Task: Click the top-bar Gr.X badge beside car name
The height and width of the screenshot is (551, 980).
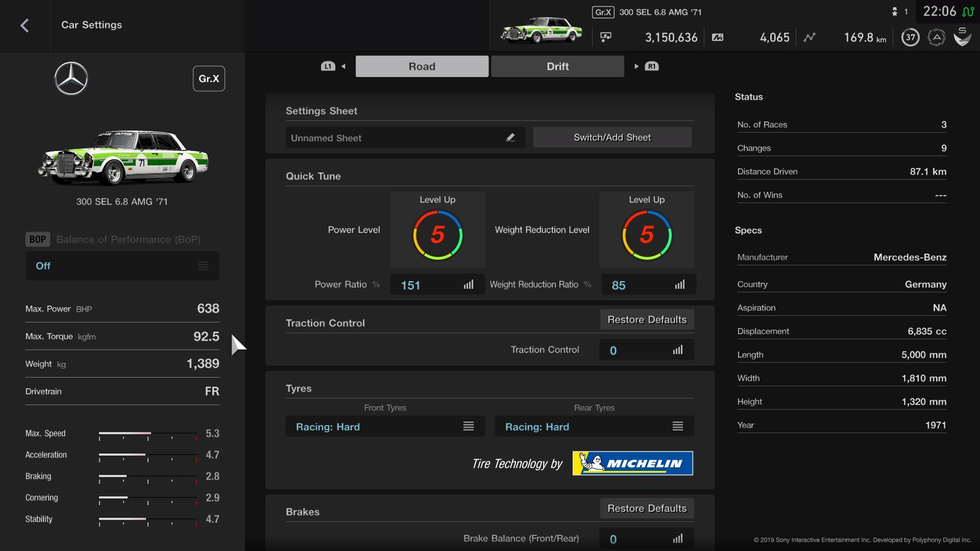Action: click(x=603, y=12)
